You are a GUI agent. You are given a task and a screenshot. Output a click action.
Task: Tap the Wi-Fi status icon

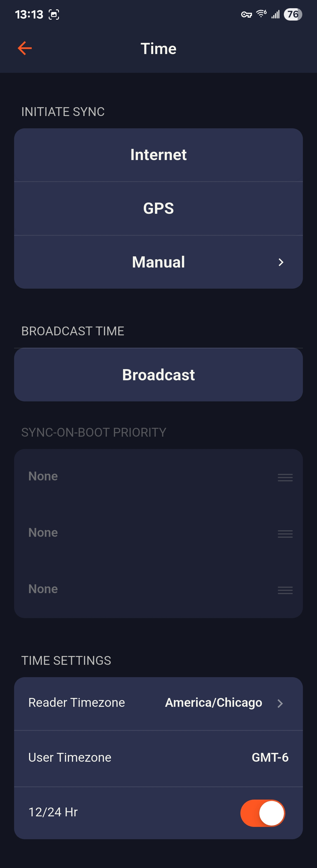point(261,14)
